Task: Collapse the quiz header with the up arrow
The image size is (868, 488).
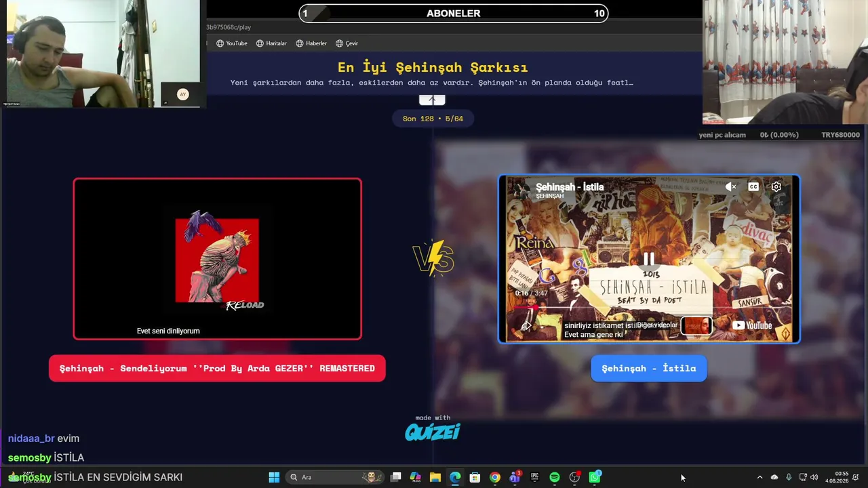Action: [432, 100]
